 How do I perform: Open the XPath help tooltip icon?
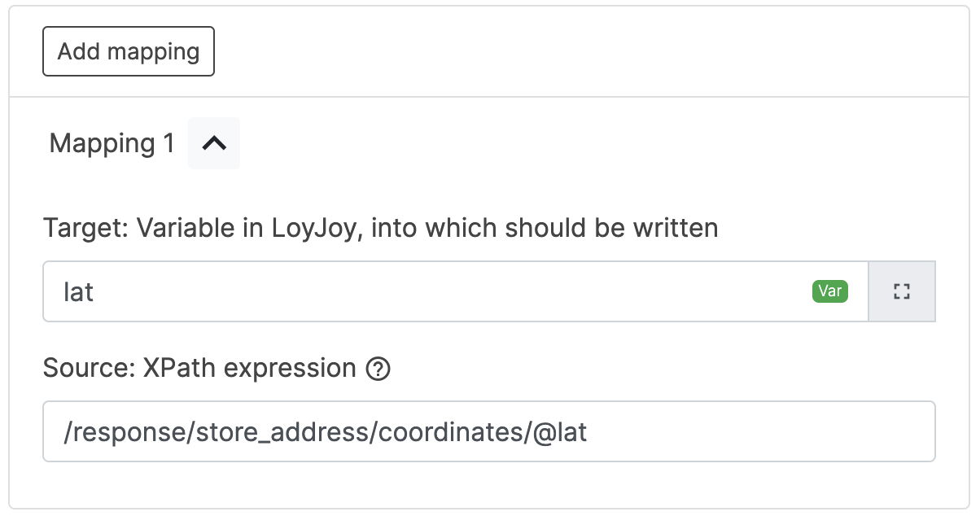click(378, 370)
